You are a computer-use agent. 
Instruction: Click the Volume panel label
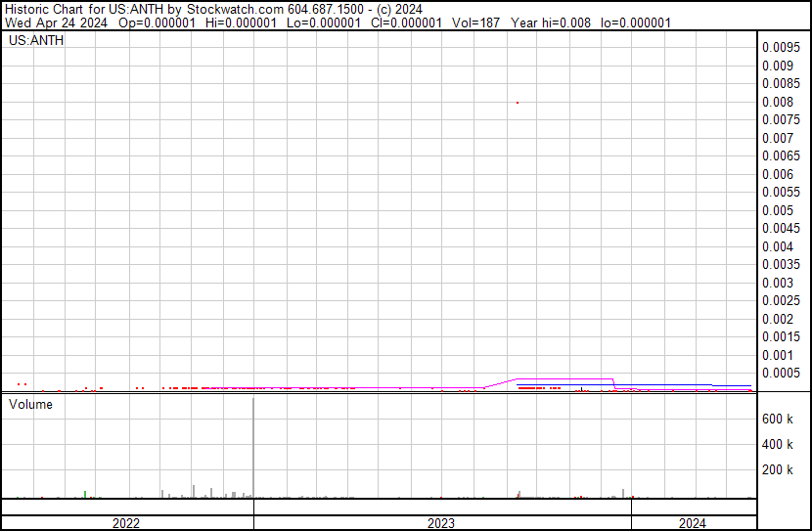(31, 404)
